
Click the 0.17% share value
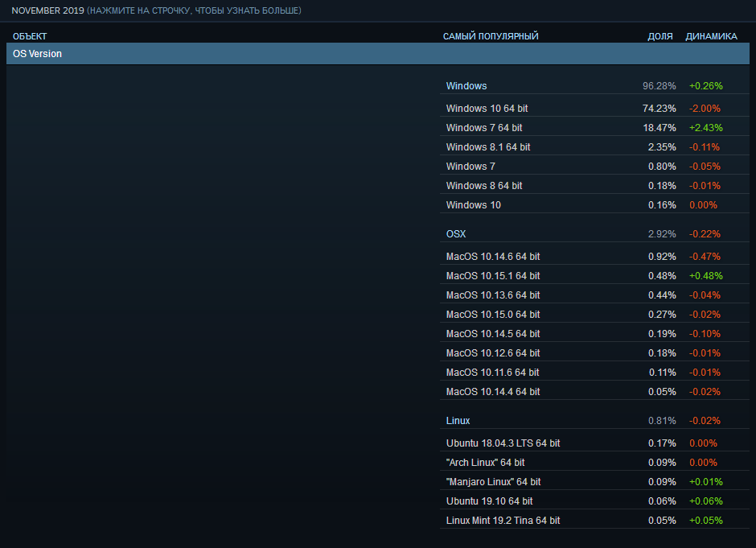(x=662, y=443)
